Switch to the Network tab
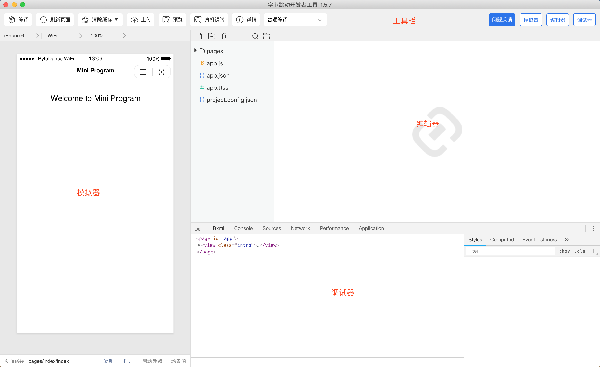 300,228
